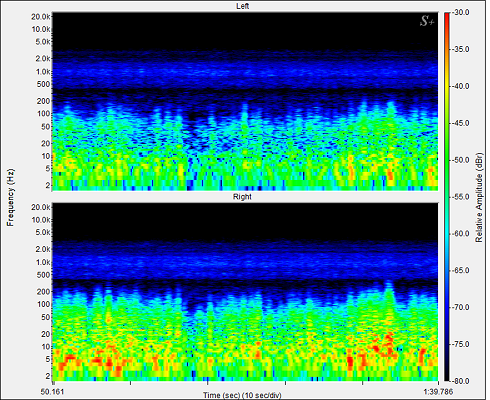This screenshot has height=400, width=490.
Task: Click the Right channel title
Action: 242,197
